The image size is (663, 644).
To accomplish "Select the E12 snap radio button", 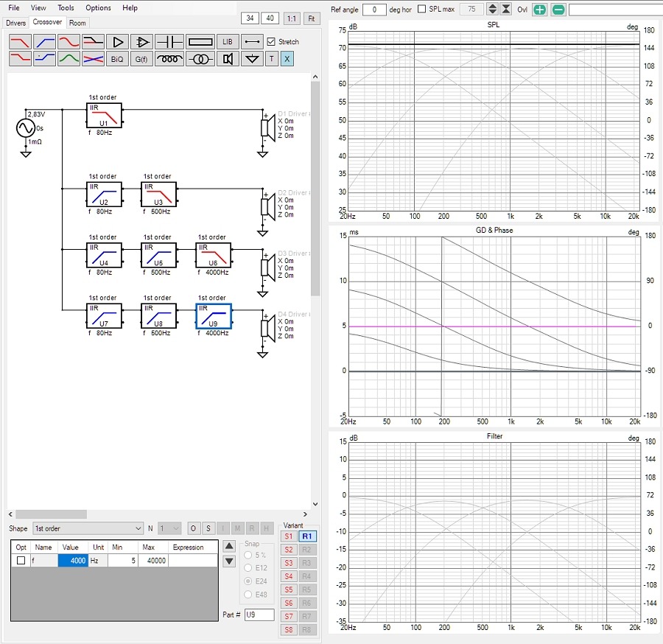I will (x=248, y=568).
